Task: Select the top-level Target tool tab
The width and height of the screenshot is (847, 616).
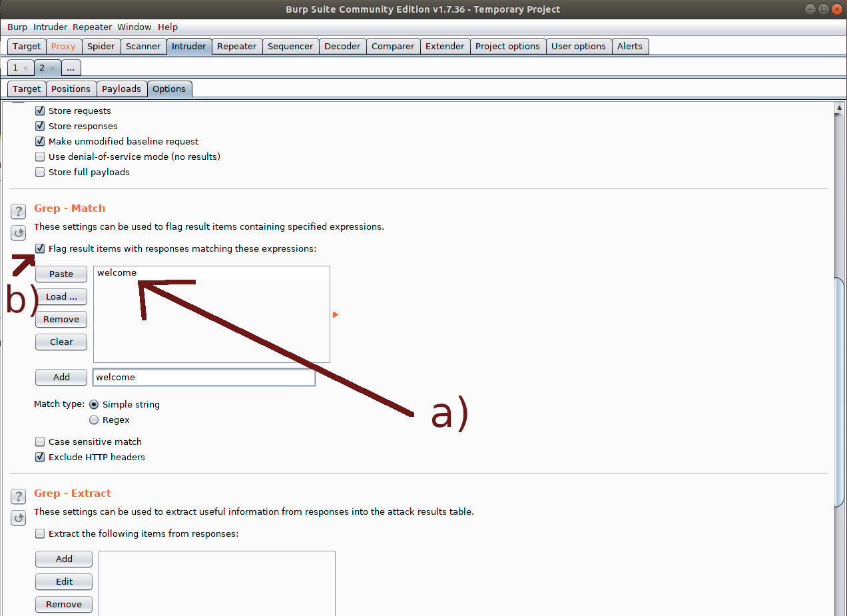Action: (27, 46)
